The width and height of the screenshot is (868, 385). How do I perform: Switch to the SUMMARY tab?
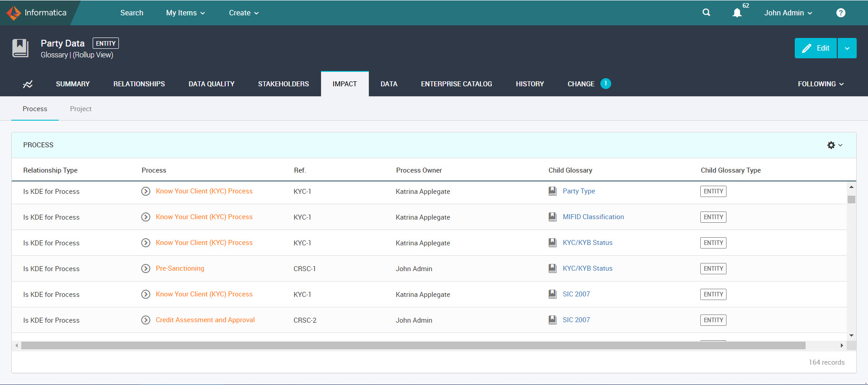[x=73, y=84]
